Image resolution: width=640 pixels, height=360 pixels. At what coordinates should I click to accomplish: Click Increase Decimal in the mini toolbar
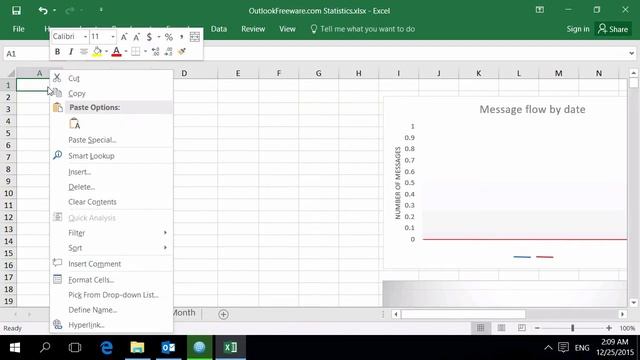click(x=156, y=52)
